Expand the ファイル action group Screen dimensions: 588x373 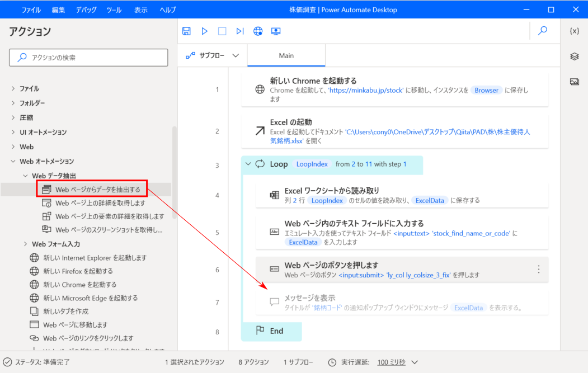tap(13, 88)
